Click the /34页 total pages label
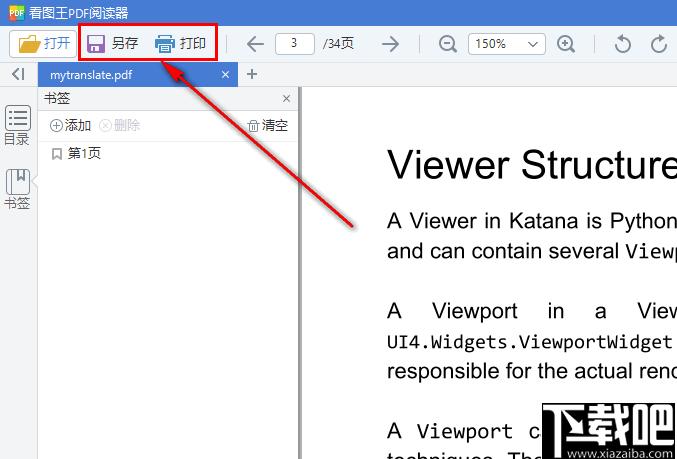 click(x=338, y=44)
